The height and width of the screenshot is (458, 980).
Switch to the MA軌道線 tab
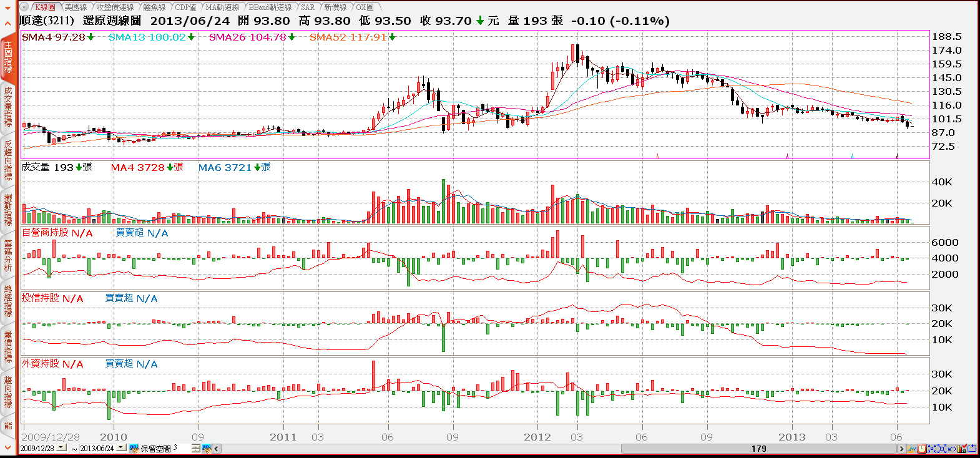pyautogui.click(x=222, y=7)
